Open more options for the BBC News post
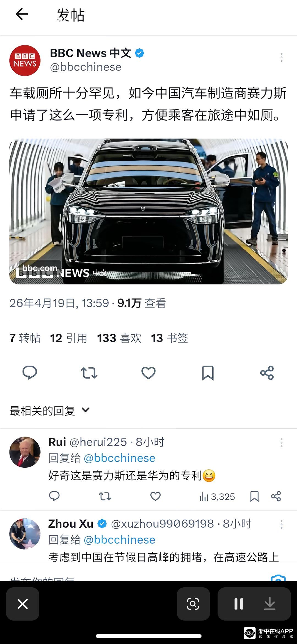Screen dimensions: 297x644 281,57
